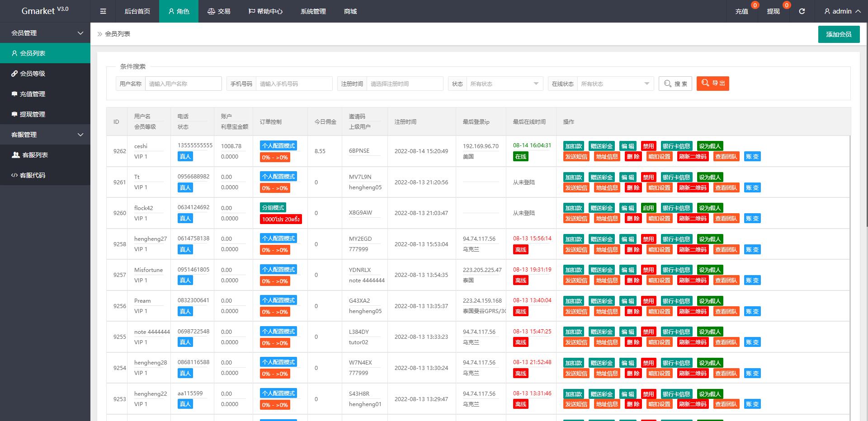Click the 用户名称 search input field
This screenshot has width=868, height=421.
(183, 84)
